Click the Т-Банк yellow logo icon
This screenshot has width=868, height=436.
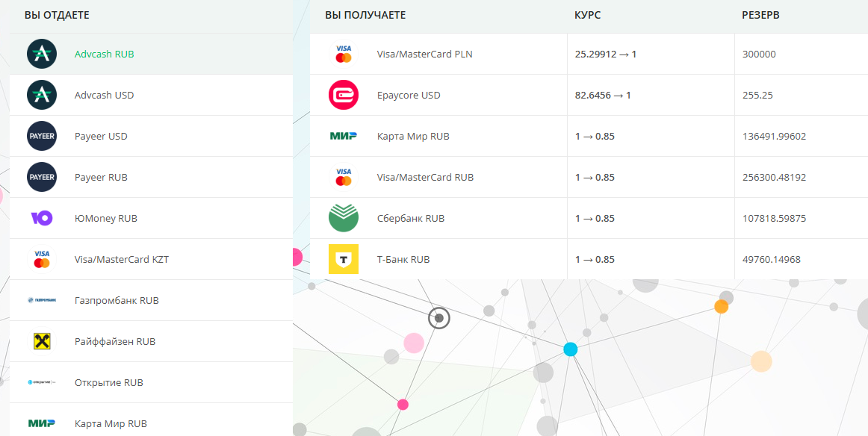(343, 259)
